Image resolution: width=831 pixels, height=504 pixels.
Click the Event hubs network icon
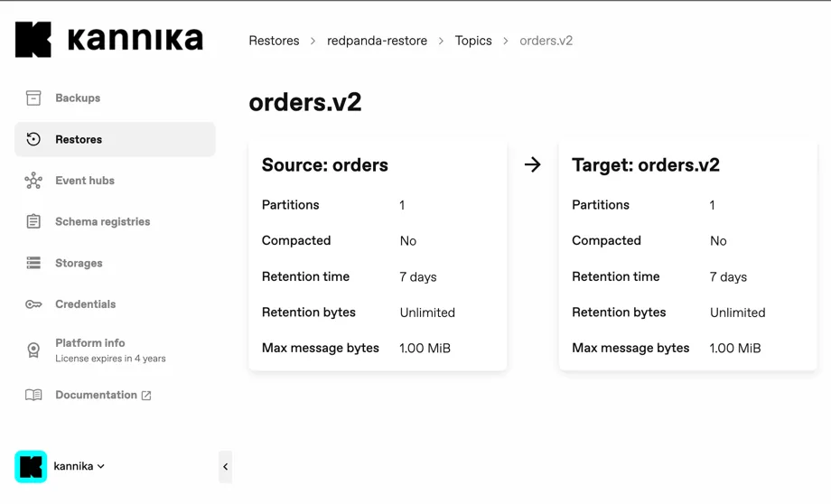pos(33,181)
